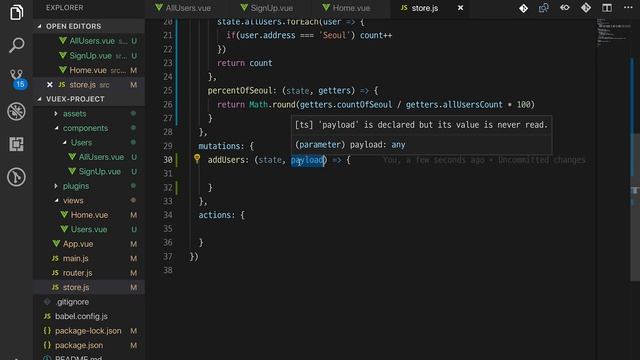The image size is (640, 360).
Task: Open the GitLens view in activity bar
Action: pyautogui.click(x=16, y=177)
